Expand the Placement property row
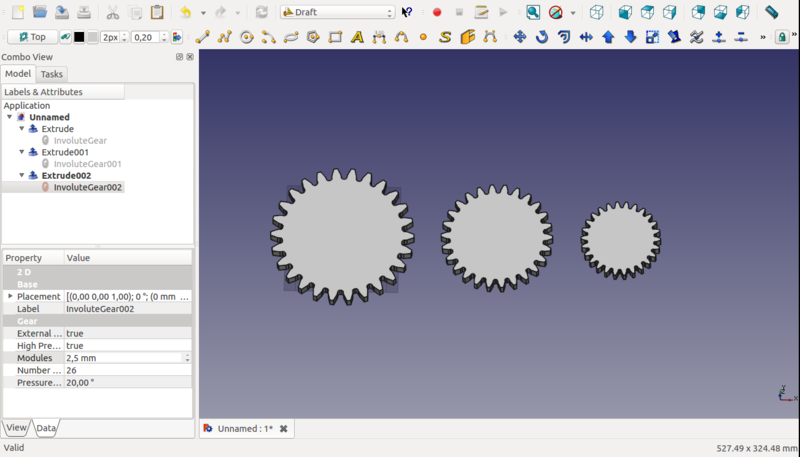The width and height of the screenshot is (800, 457). point(10,296)
